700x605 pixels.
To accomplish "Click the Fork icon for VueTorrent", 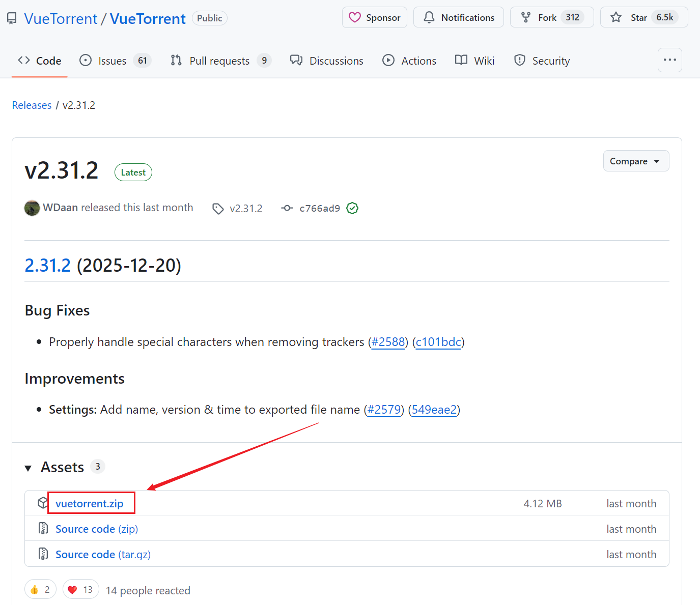I will [x=525, y=17].
